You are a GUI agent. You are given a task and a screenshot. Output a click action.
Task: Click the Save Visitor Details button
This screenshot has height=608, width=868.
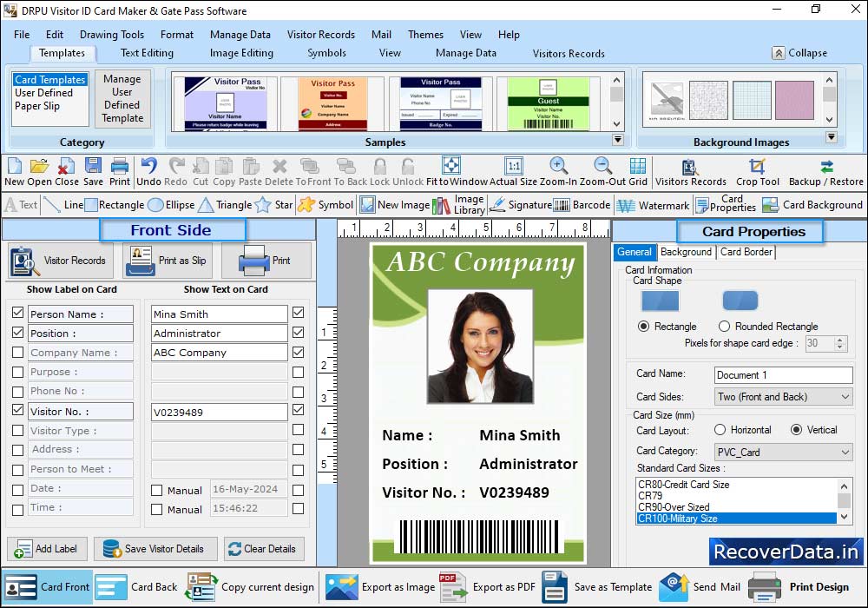[155, 549]
